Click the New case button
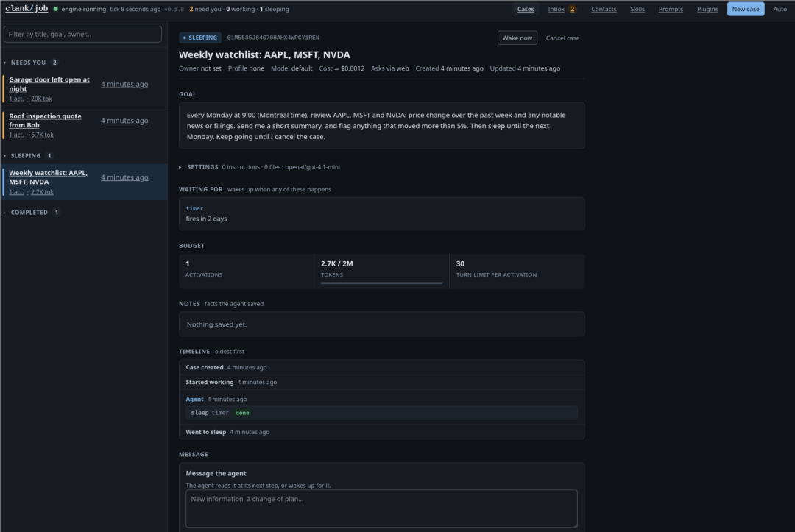The height and width of the screenshot is (532, 795). (745, 9)
